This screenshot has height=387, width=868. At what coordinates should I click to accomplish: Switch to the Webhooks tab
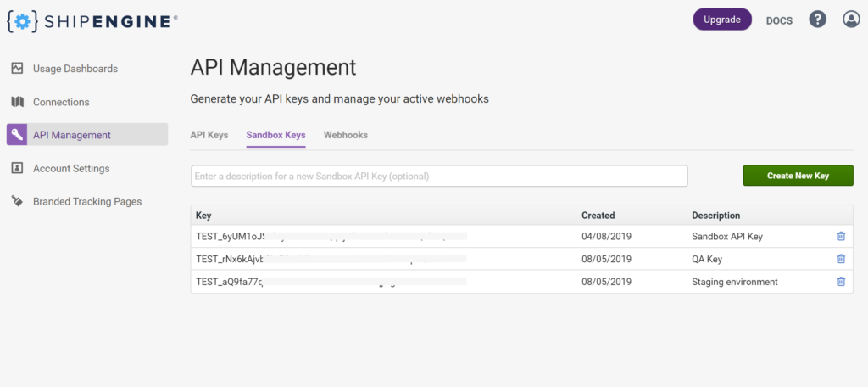coord(346,135)
